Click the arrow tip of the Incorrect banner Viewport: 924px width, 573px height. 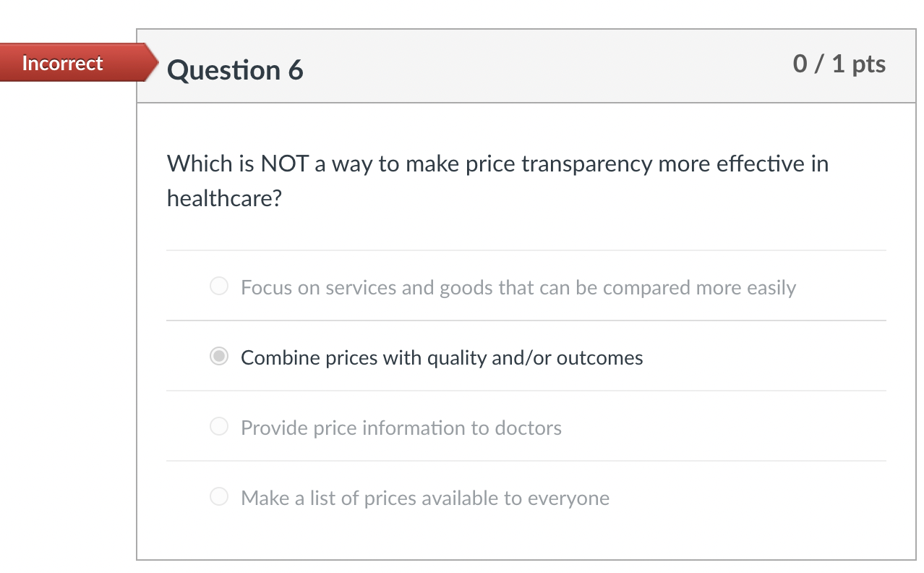(153, 63)
